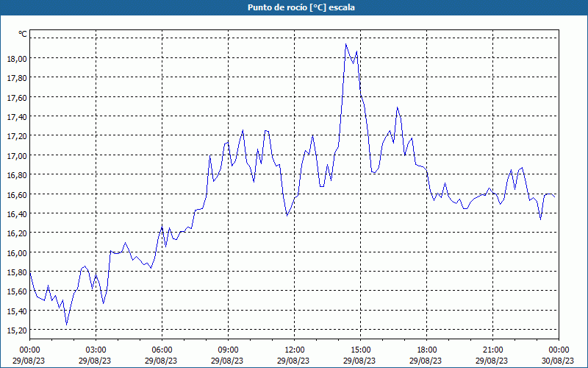Select the 09:00 x-axis time label
The width and height of the screenshot is (588, 368).
click(x=228, y=350)
